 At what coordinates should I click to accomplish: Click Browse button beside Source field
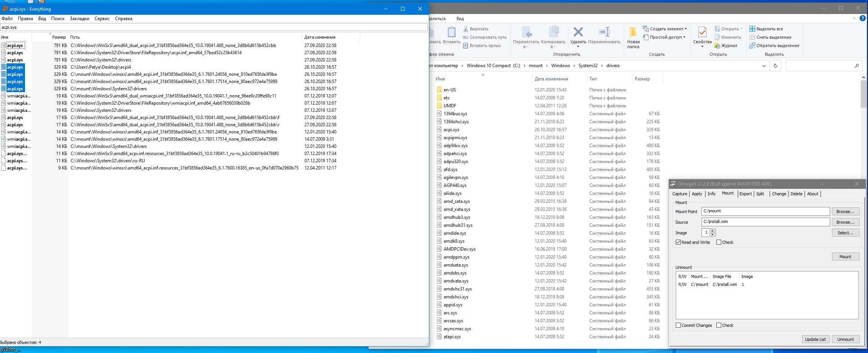[845, 222]
